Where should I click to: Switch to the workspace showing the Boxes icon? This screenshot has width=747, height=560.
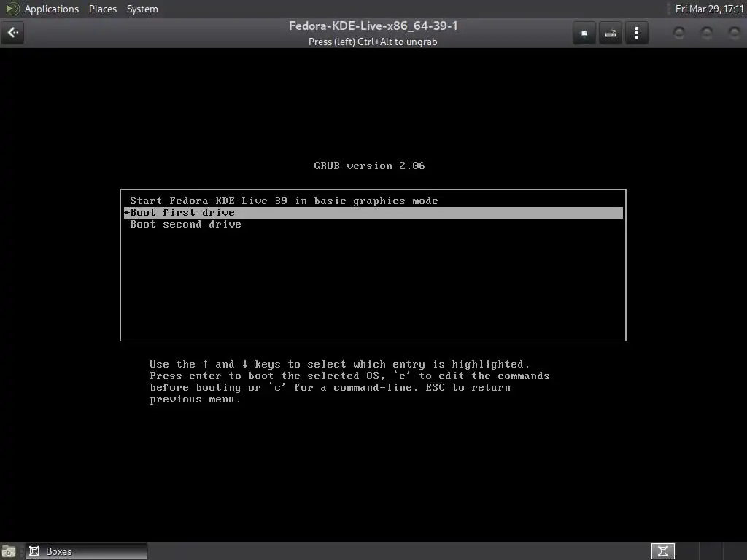pyautogui.click(x=662, y=551)
